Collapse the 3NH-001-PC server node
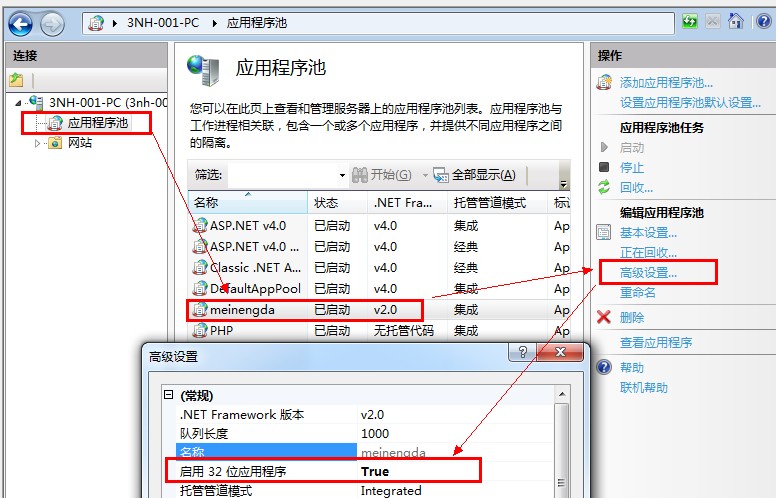This screenshot has width=776, height=498. (19, 102)
